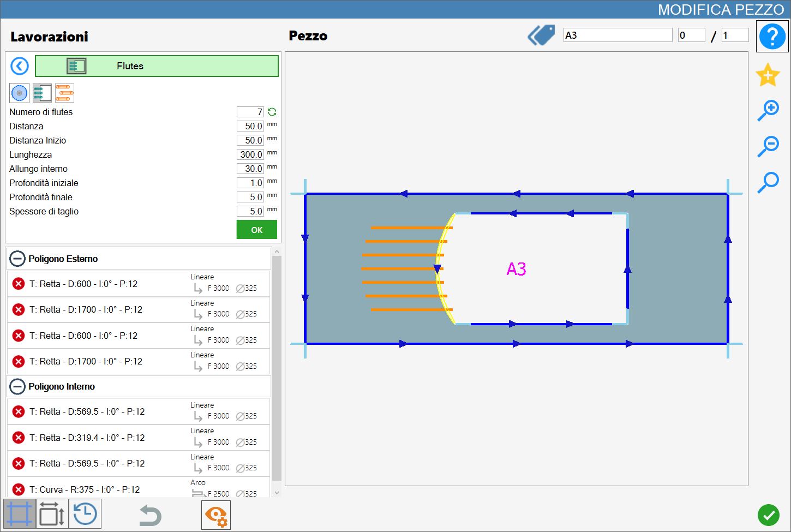Select the orange slots pattern icon
Viewport: 791px width, 532px height.
click(64, 93)
